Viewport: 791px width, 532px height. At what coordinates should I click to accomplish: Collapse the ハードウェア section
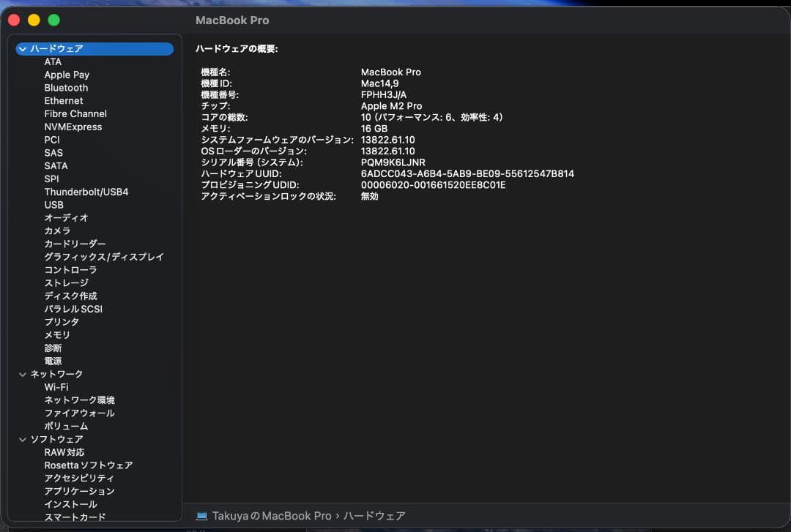click(23, 48)
